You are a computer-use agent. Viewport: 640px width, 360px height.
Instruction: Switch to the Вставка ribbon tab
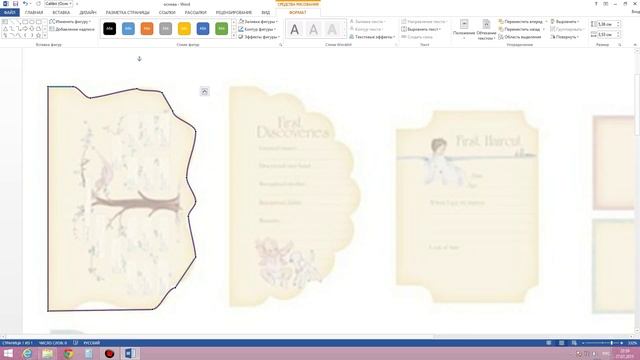tap(61, 13)
